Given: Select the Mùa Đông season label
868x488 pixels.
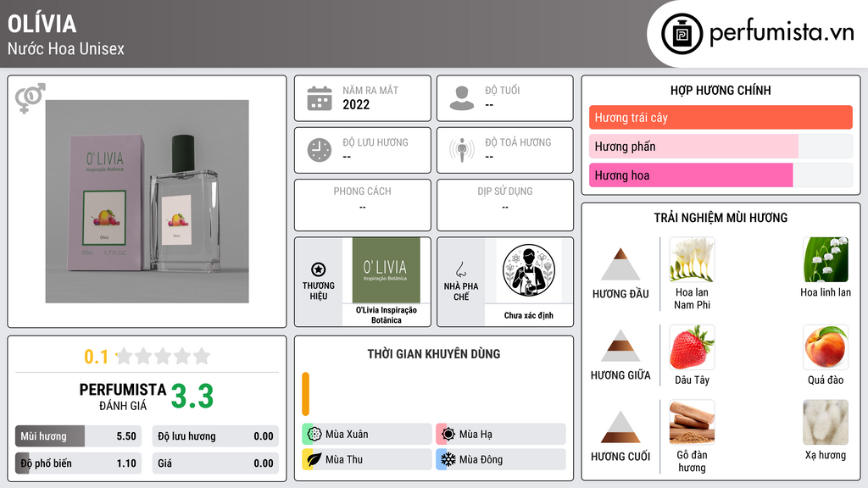Looking at the screenshot, I should 481,459.
